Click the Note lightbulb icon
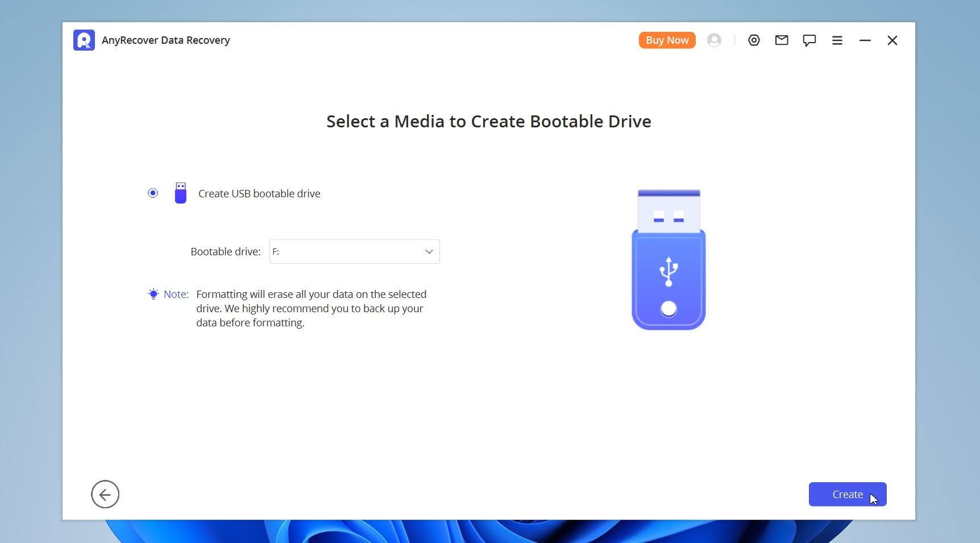This screenshot has height=543, width=980. (153, 295)
